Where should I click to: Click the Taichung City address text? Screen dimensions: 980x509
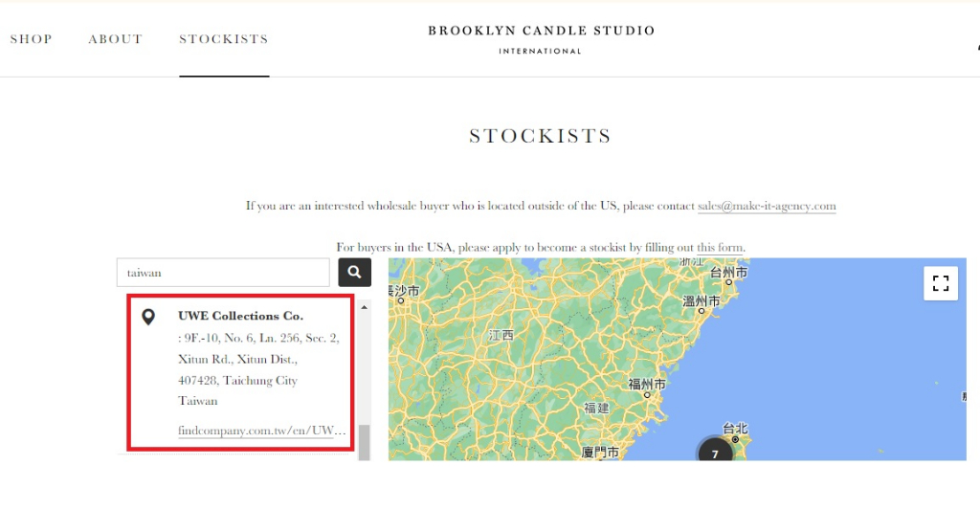[237, 381]
